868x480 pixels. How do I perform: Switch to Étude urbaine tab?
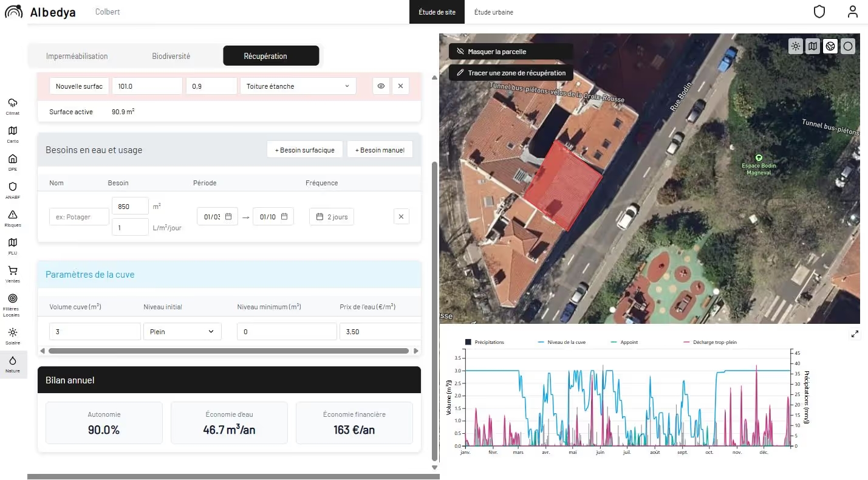click(x=493, y=12)
